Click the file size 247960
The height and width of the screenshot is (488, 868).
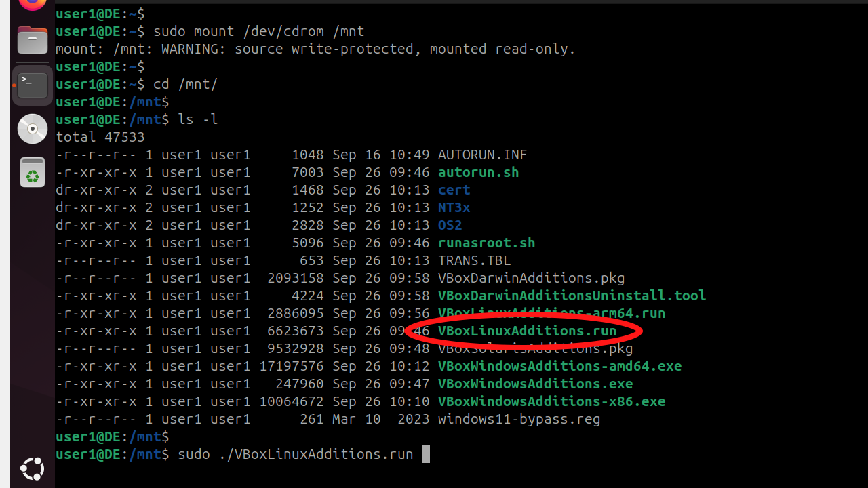coord(299,384)
